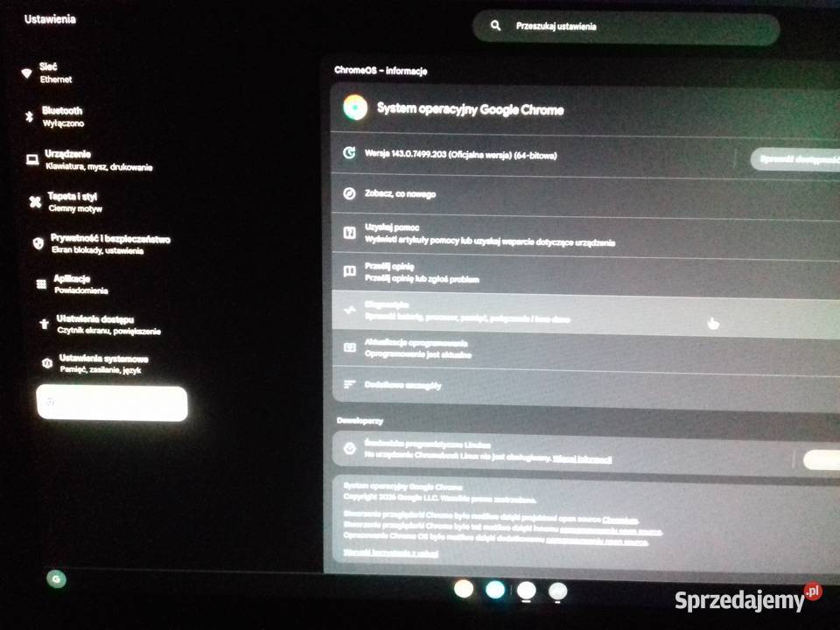The height and width of the screenshot is (630, 840).
Task: Open the Warunki korzystania z usługi link
Action: click(x=390, y=553)
